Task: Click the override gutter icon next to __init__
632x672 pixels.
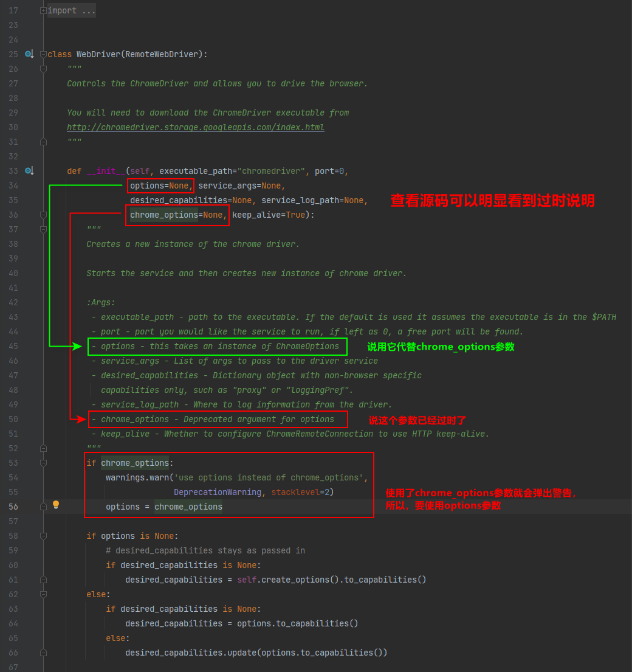Action: point(29,171)
